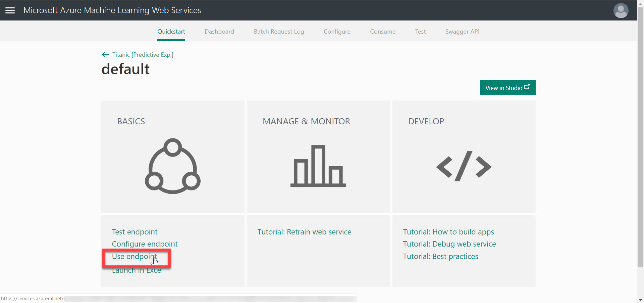Click the BASICS heading text
The width and height of the screenshot is (644, 303).
[131, 121]
